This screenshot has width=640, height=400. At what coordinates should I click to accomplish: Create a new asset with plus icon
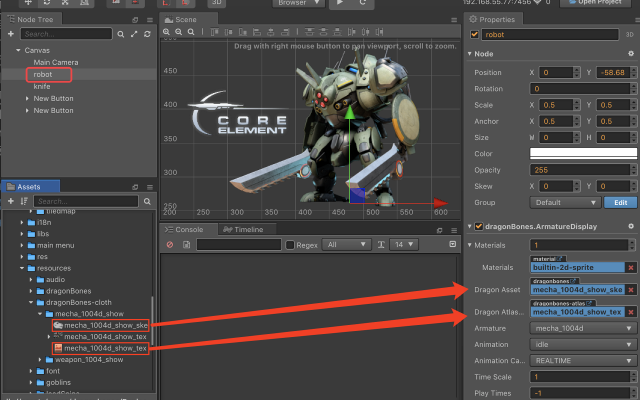point(11,201)
